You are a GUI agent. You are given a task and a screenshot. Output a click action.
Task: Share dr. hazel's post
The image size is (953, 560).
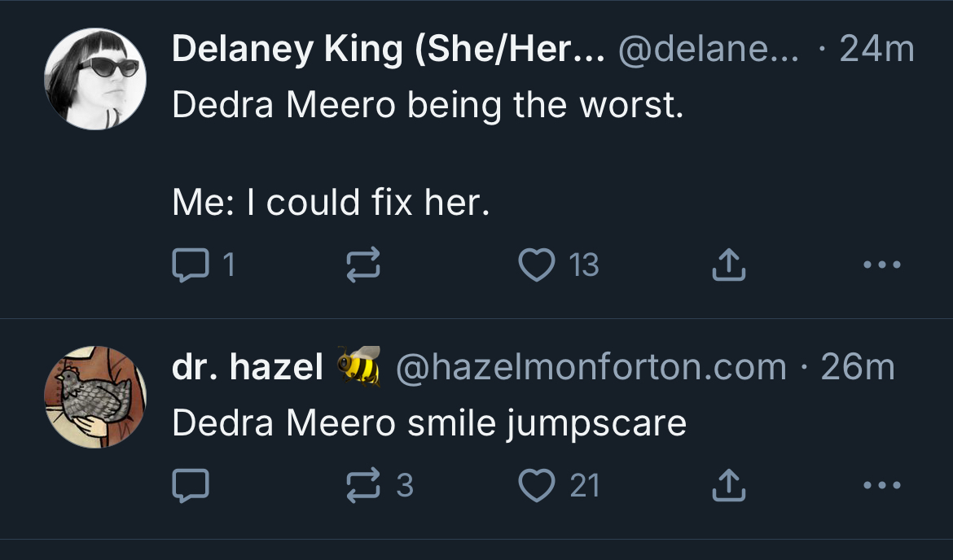point(729,486)
